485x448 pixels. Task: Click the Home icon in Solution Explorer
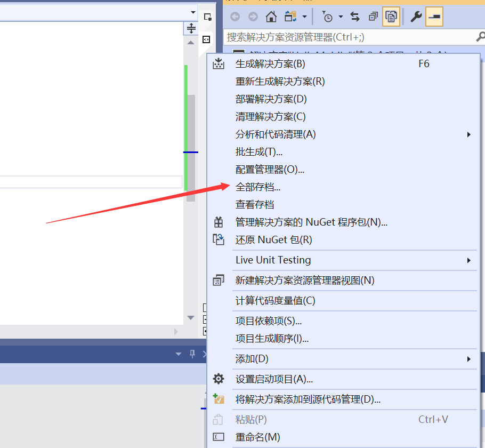point(271,17)
